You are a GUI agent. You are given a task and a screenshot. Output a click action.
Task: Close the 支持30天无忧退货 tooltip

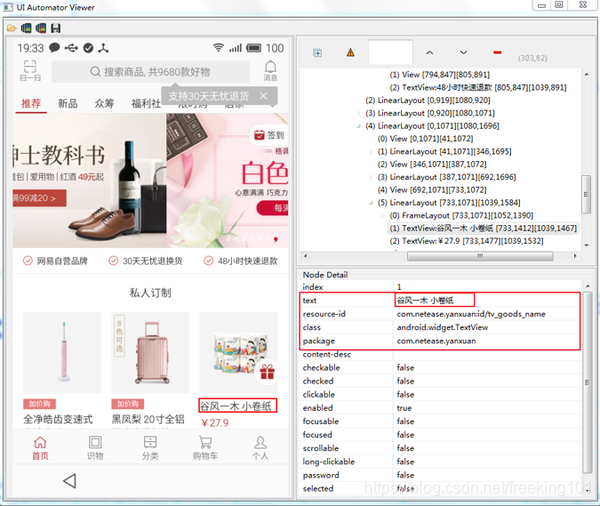pyautogui.click(x=263, y=96)
